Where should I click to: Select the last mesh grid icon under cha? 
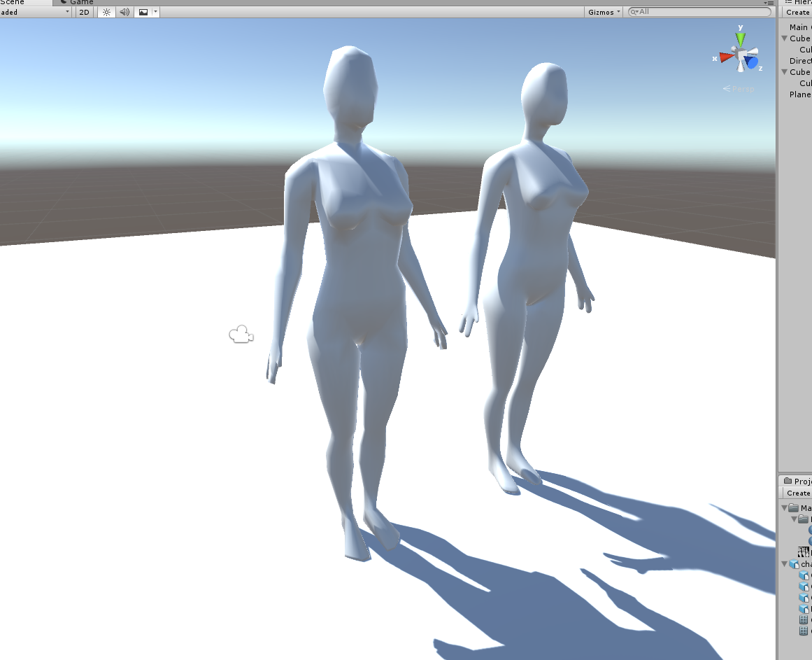point(803,631)
